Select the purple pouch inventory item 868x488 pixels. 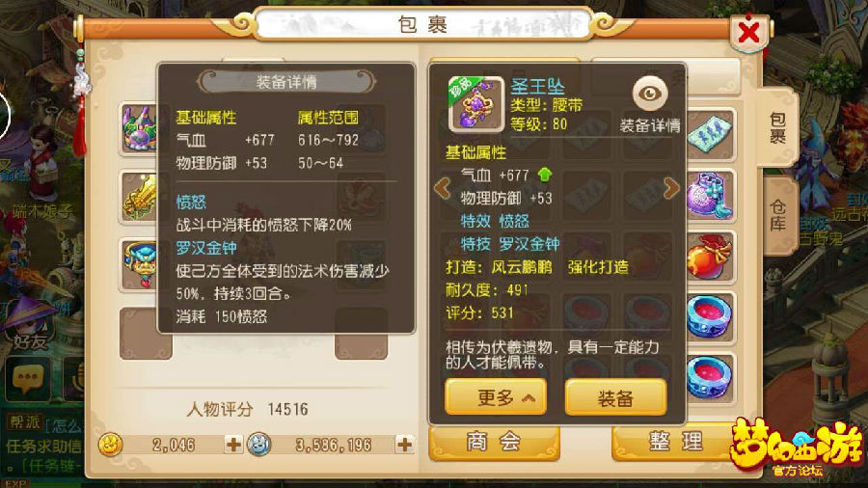[709, 197]
